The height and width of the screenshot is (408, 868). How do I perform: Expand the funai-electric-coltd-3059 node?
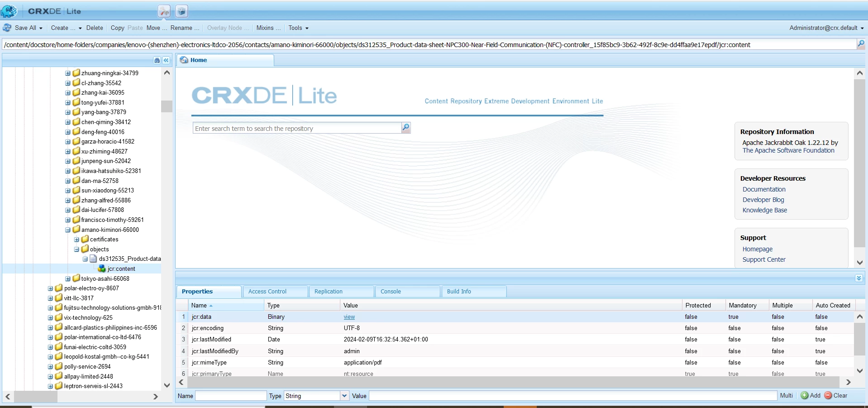(x=50, y=347)
